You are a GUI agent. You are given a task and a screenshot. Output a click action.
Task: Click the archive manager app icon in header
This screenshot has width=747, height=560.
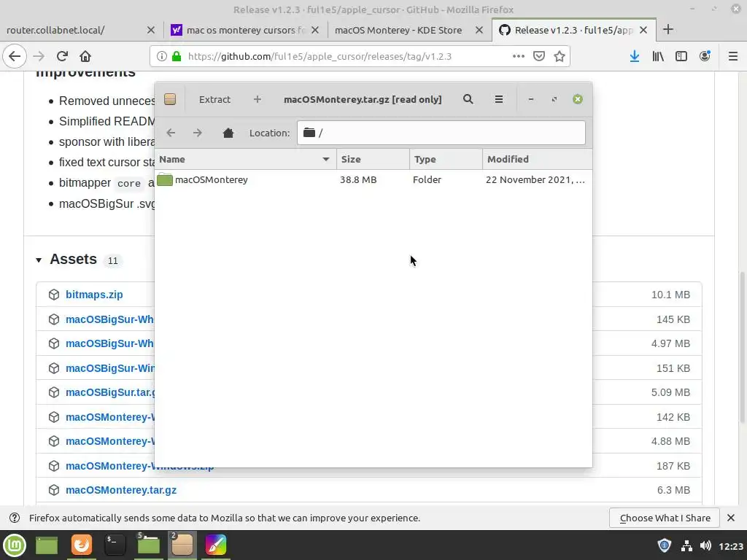pos(170,99)
